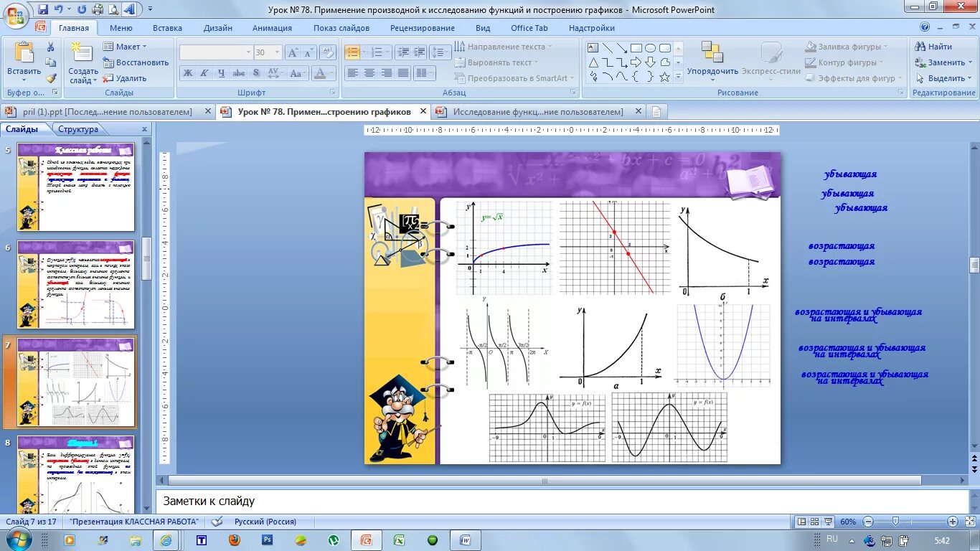Switch to Slide Sorter view

pyautogui.click(x=815, y=522)
